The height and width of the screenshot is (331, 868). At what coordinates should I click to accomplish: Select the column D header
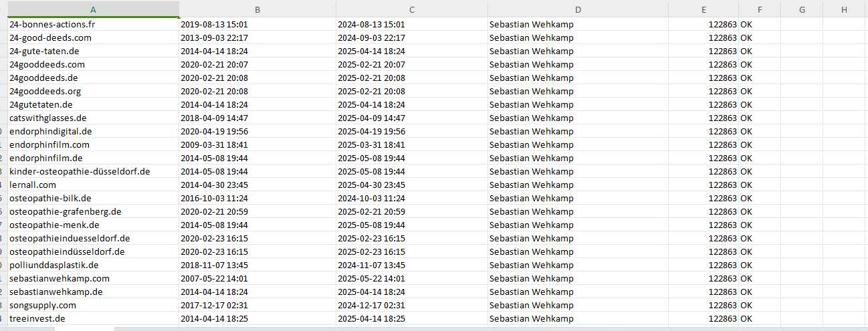(x=578, y=9)
